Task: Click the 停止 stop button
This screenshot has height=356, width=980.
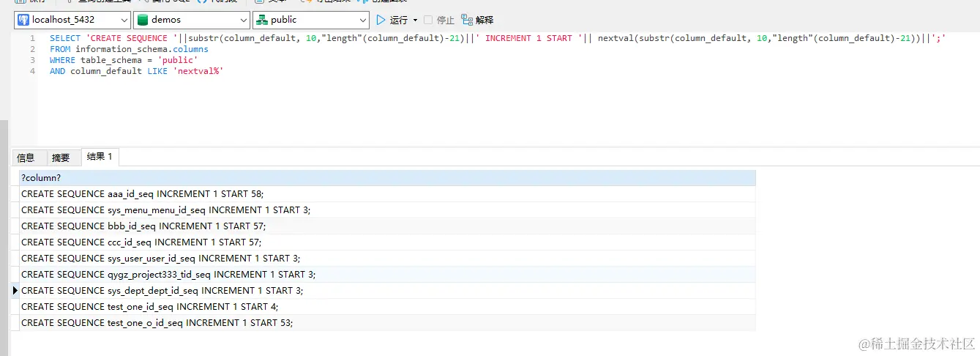Action: [439, 20]
